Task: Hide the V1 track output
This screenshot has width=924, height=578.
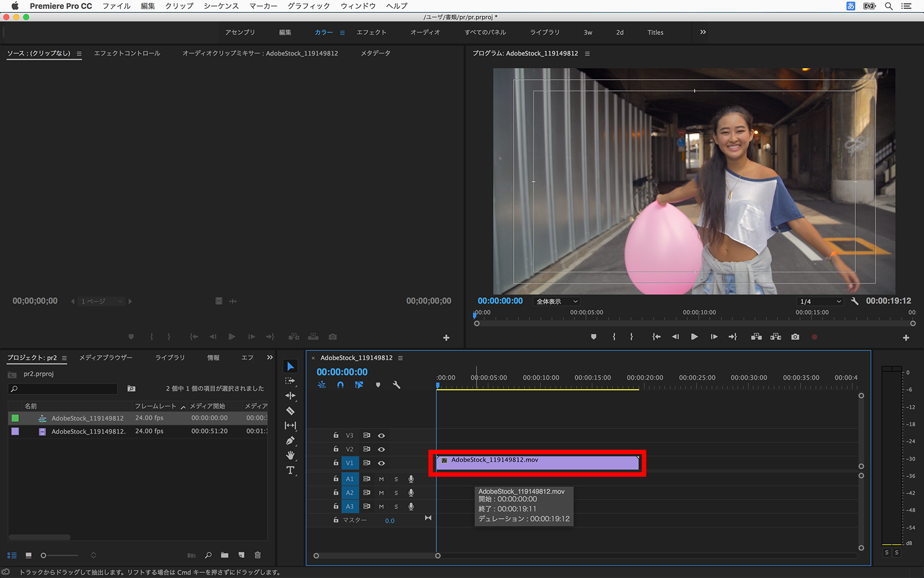Action: coord(381,463)
